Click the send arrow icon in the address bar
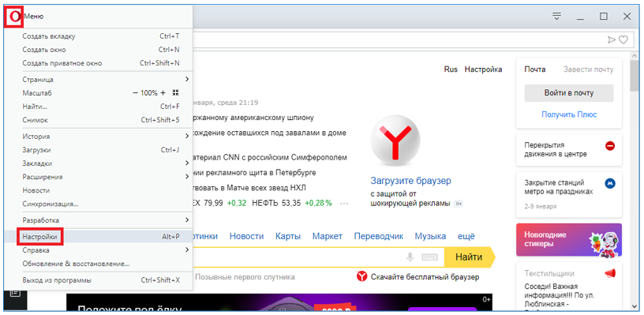 (x=612, y=39)
